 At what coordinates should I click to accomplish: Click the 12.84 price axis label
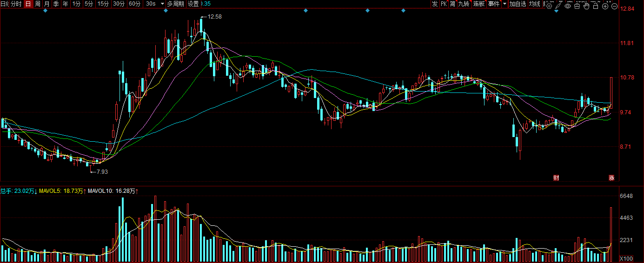pos(628,9)
